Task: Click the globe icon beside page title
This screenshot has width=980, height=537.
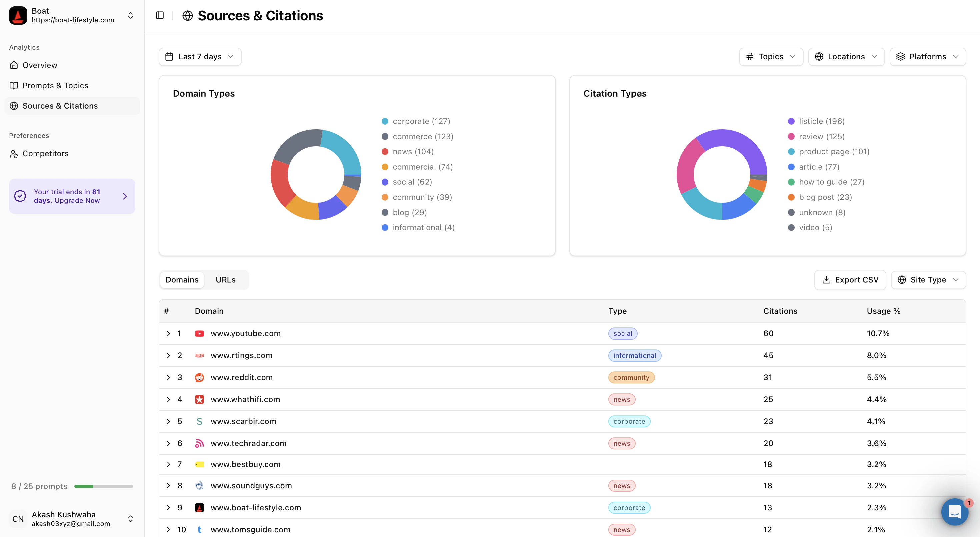Action: pos(188,16)
